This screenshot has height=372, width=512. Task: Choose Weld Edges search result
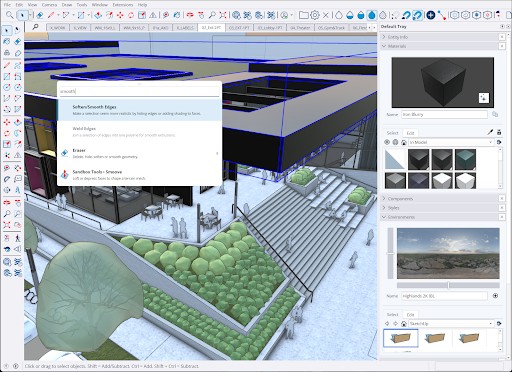pyautogui.click(x=139, y=132)
